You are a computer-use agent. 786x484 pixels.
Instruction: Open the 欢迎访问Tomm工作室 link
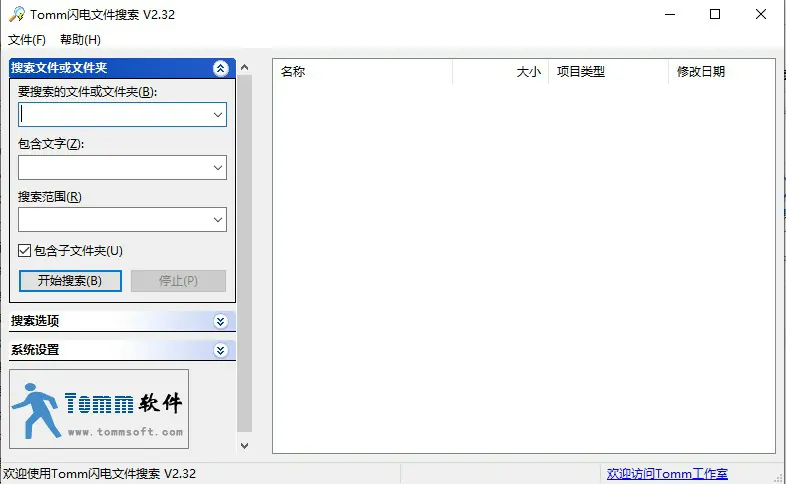point(667,473)
